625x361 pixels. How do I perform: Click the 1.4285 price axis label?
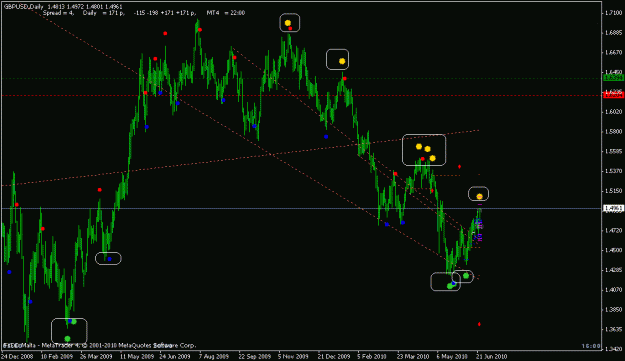(x=613, y=270)
